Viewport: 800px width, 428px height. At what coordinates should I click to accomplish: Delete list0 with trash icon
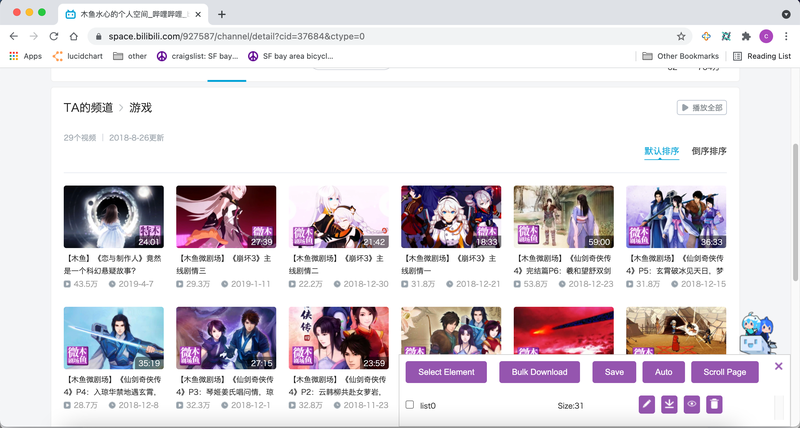714,405
